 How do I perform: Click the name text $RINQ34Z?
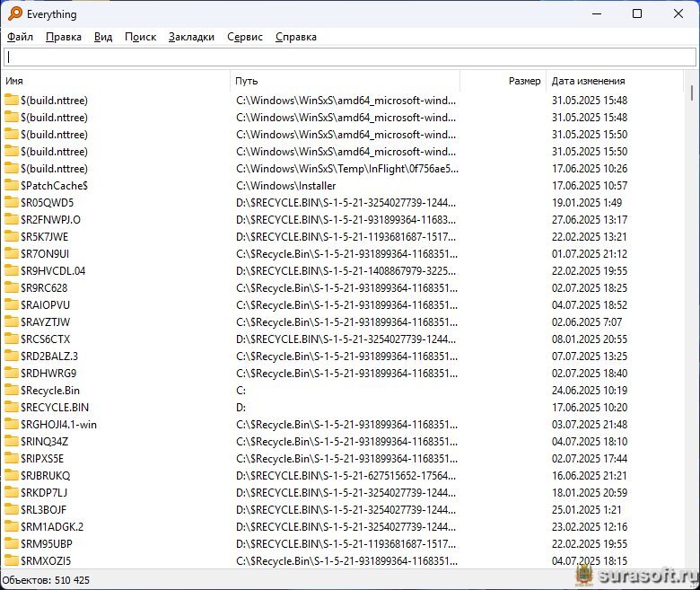44,441
